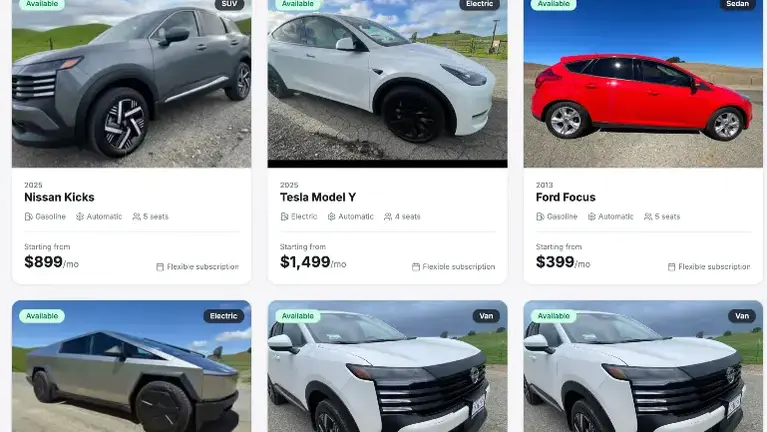Click the seats icon on Tesla Model Y card
This screenshot has width=767, height=432.
point(388,216)
